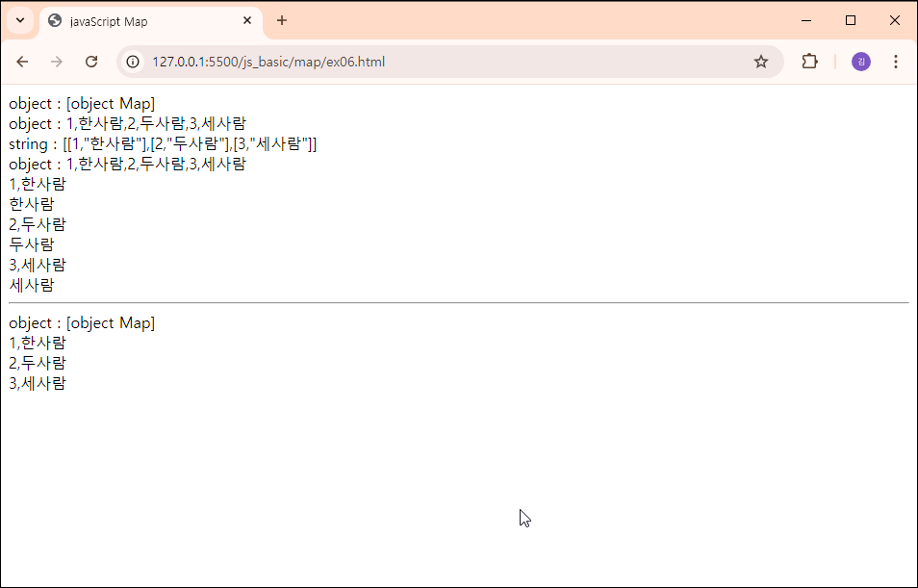Close the javaScript Map tab

click(x=247, y=20)
